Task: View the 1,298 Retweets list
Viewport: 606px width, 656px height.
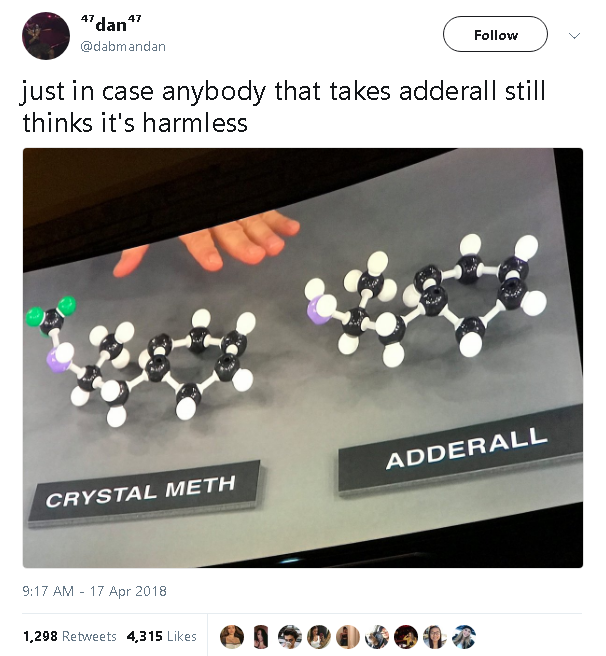Action: tap(69, 636)
